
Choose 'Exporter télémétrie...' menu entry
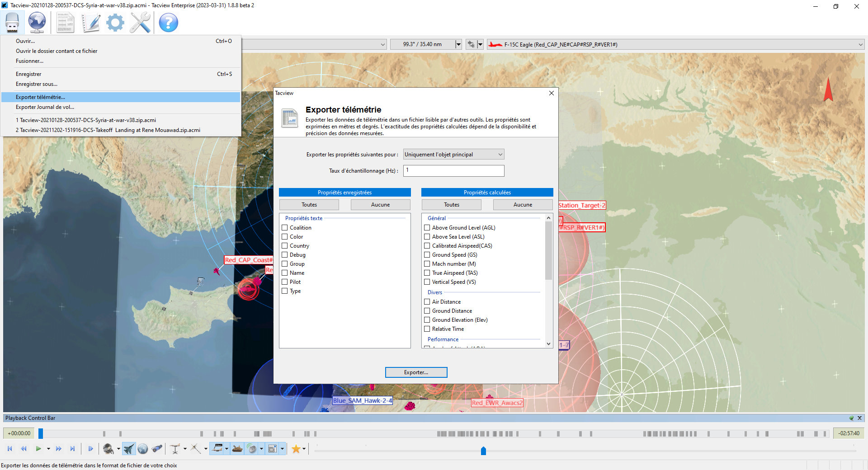point(121,97)
